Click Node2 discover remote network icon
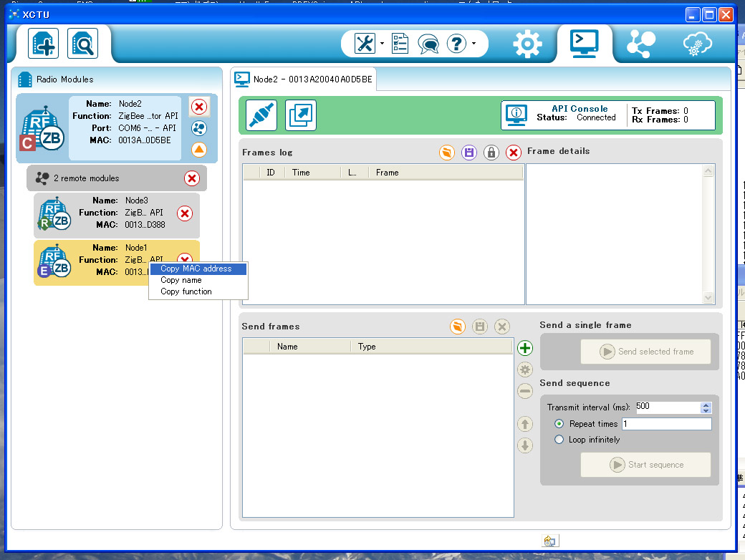 (x=199, y=128)
